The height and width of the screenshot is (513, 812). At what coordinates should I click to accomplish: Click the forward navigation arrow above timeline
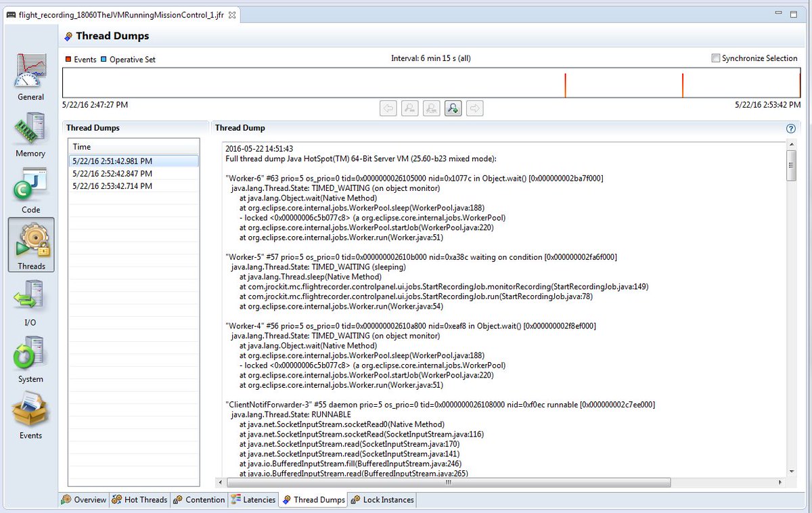pyautogui.click(x=474, y=108)
